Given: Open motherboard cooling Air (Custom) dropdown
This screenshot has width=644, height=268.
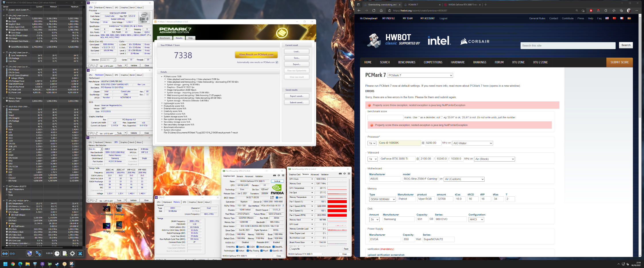Looking at the screenshot, I should coord(464,179).
